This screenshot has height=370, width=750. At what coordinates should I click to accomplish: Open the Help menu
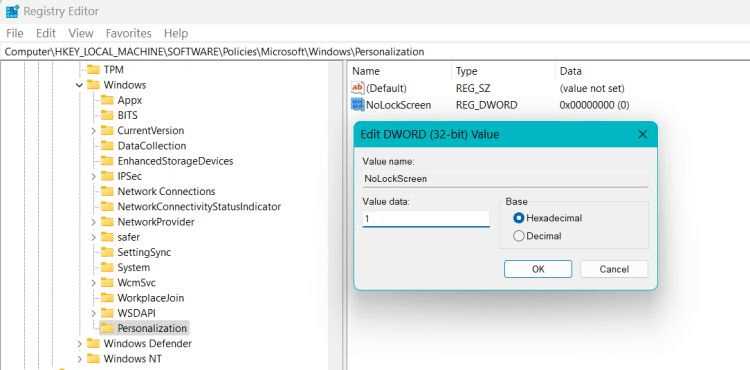[176, 33]
